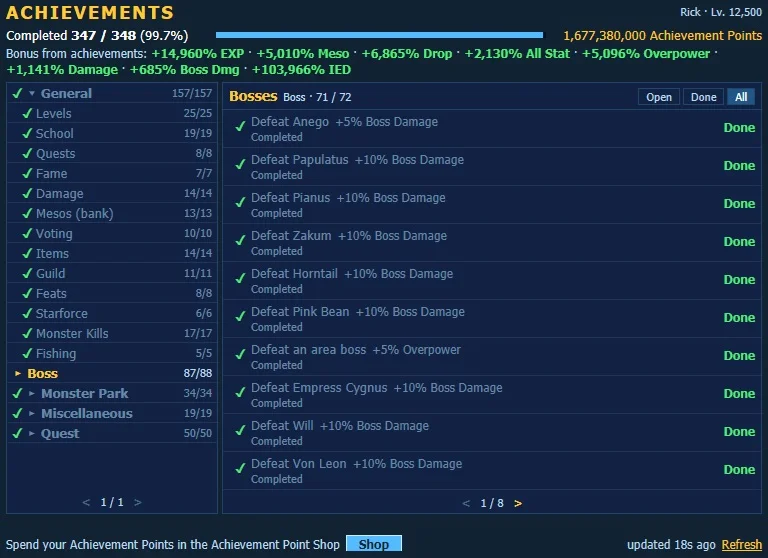This screenshot has height=558, width=768.
Task: Open the Boss category label
Action: [43, 373]
